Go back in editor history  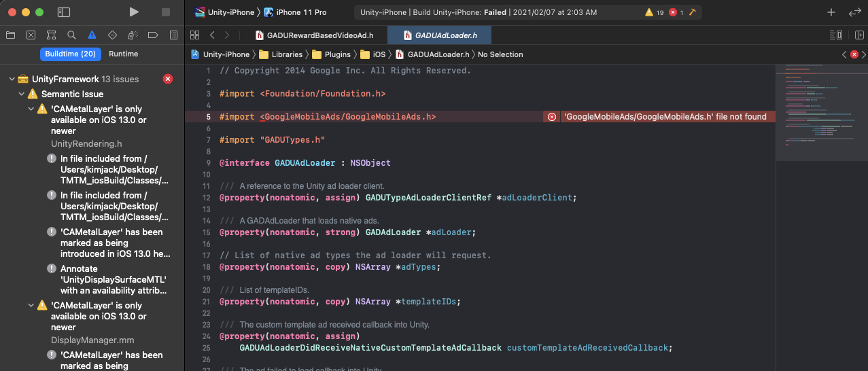(x=212, y=35)
